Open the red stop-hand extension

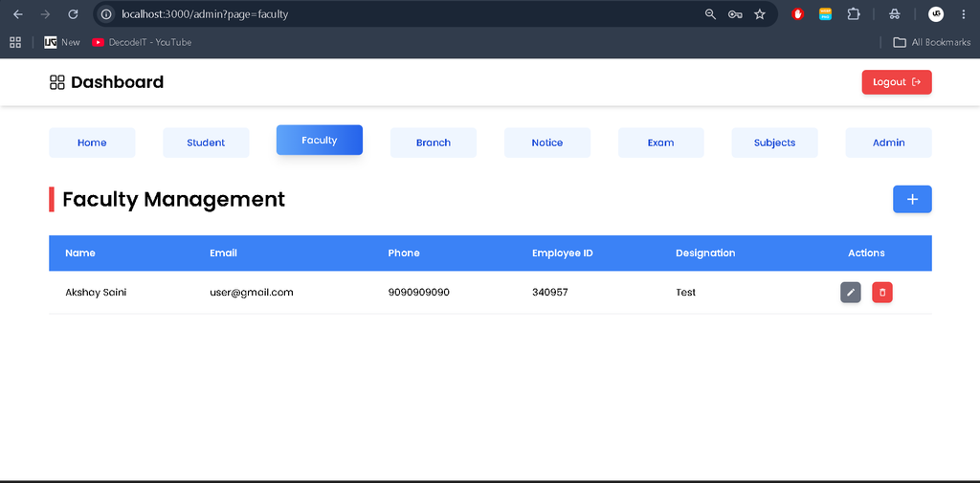(797, 13)
